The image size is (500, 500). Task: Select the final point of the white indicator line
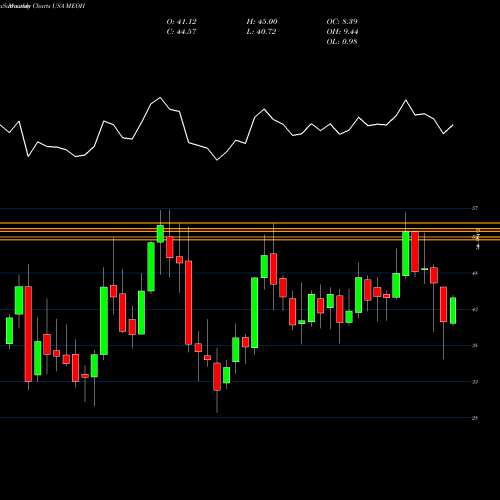pos(453,125)
